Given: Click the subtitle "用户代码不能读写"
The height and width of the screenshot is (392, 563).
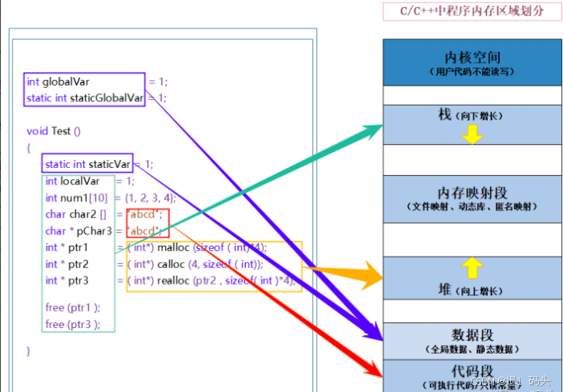Looking at the screenshot, I should [473, 72].
